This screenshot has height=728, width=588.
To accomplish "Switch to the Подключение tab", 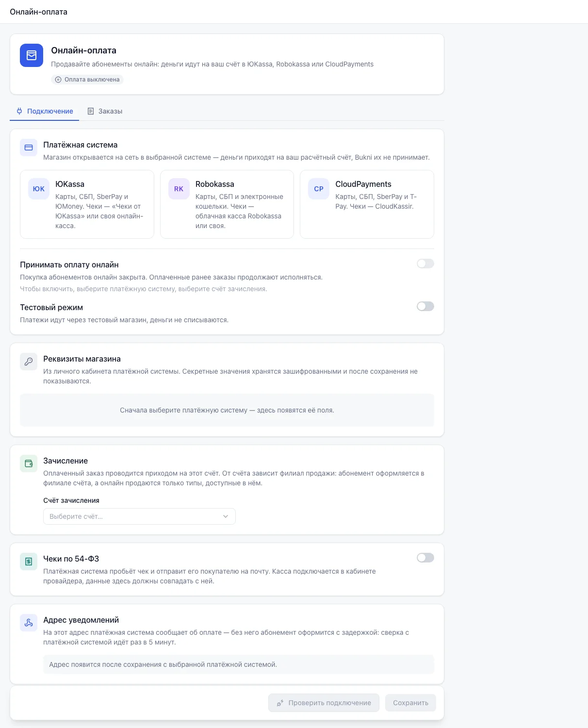I will point(45,111).
